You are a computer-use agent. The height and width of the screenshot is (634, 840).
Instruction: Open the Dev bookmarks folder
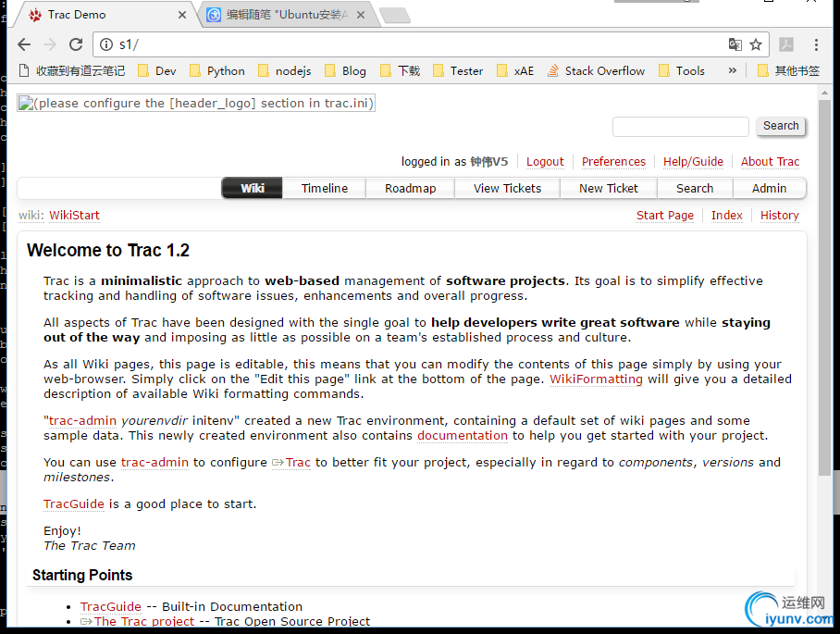coord(157,70)
